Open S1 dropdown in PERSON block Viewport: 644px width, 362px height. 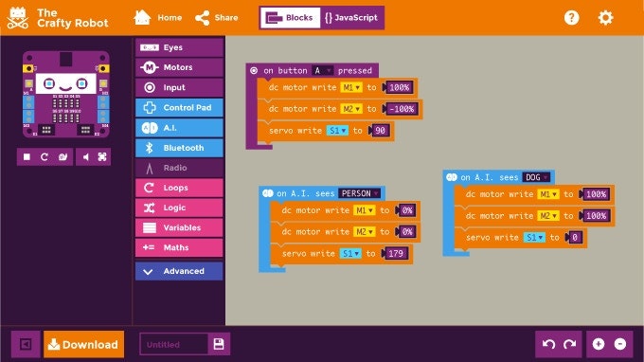350,254
